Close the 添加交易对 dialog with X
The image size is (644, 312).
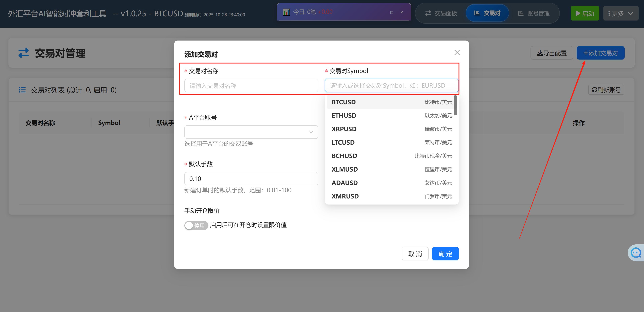(457, 52)
